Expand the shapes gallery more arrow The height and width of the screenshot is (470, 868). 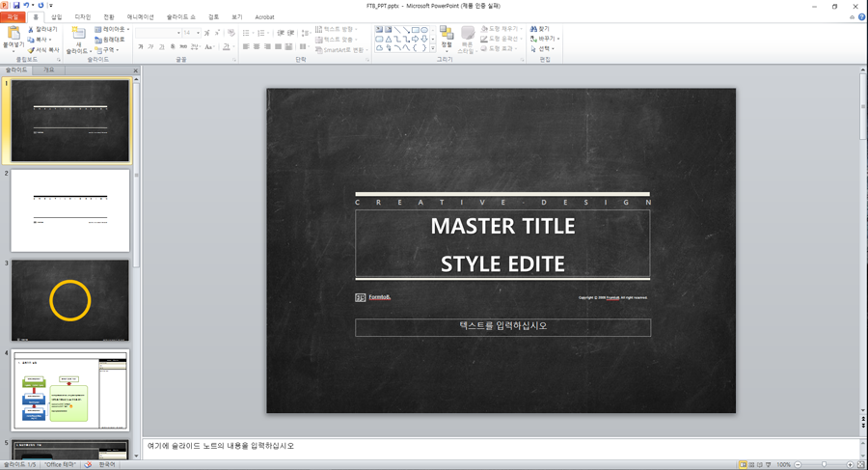[433, 49]
